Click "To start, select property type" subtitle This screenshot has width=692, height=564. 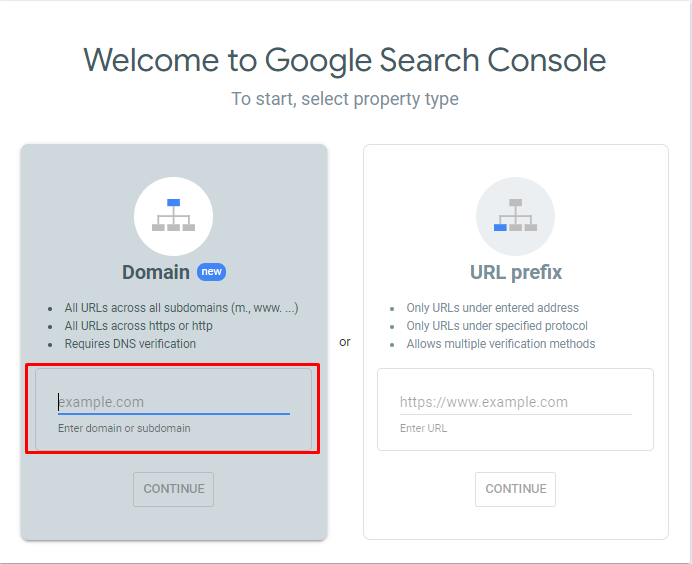[345, 99]
